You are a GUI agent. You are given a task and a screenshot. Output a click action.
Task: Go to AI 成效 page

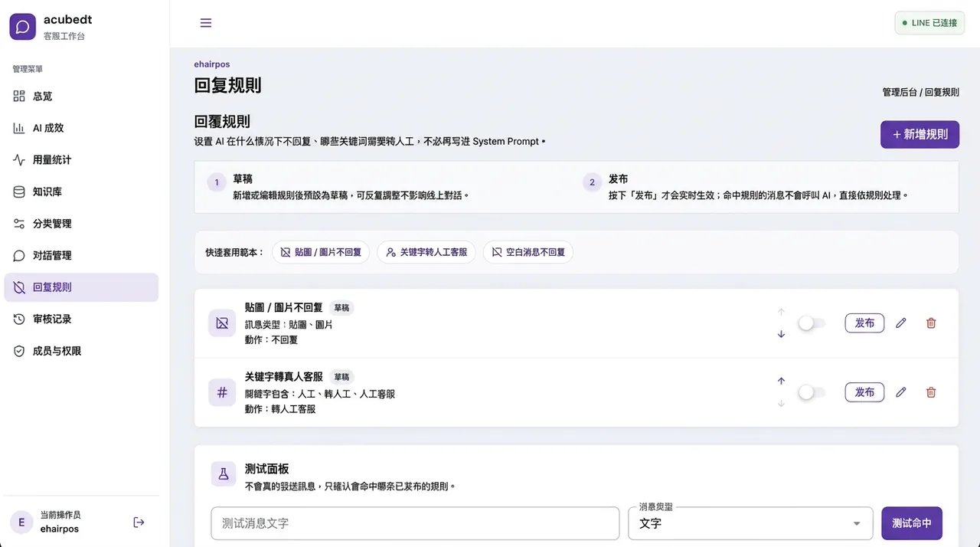pyautogui.click(x=81, y=128)
